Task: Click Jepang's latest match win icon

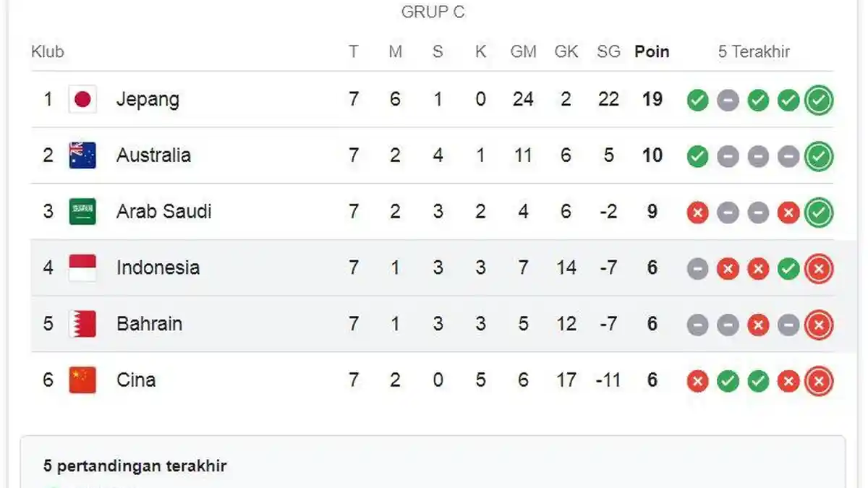Action: click(819, 100)
